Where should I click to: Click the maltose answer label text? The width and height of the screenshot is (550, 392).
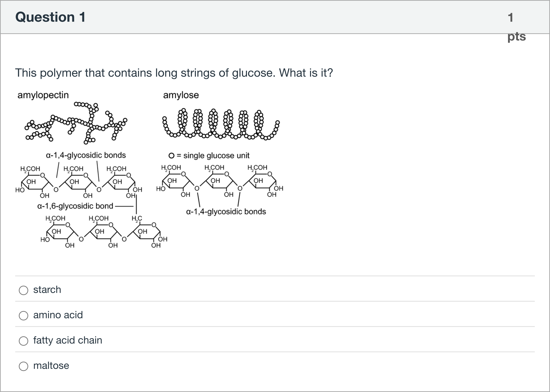tap(51, 366)
